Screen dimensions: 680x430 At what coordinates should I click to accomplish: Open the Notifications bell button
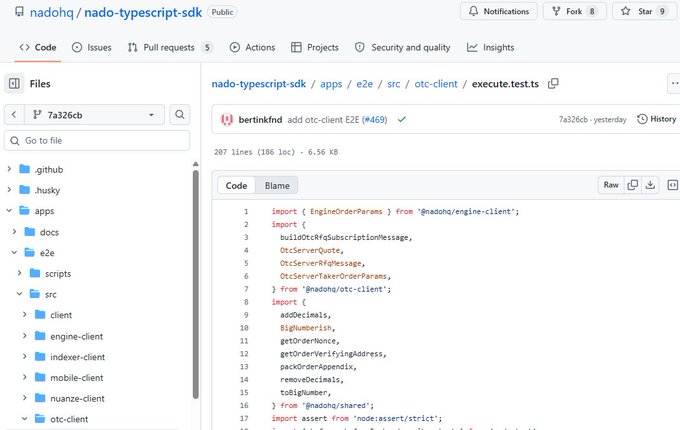pyautogui.click(x=499, y=11)
